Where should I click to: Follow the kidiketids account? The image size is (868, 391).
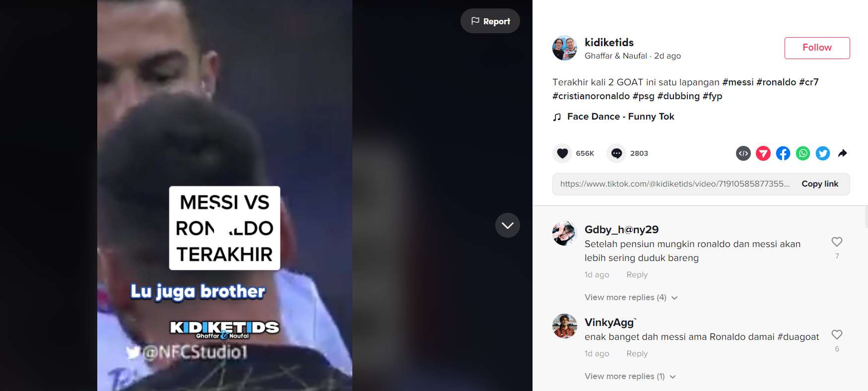point(817,48)
